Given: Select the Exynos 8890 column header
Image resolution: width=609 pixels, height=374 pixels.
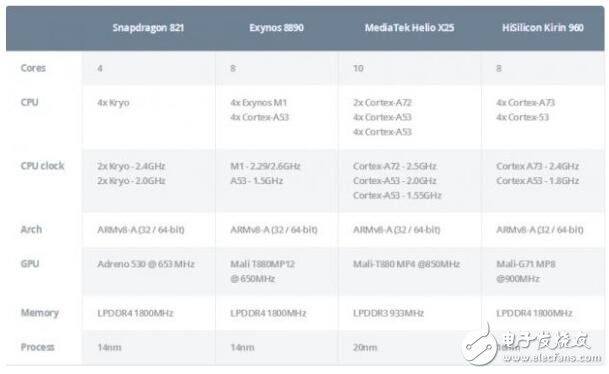Looking at the screenshot, I should [276, 28].
